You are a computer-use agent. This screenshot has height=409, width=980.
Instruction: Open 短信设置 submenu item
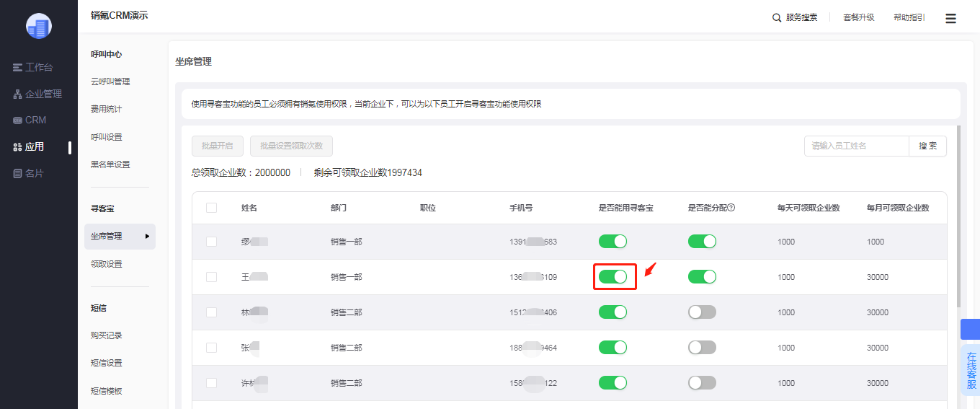(x=106, y=363)
